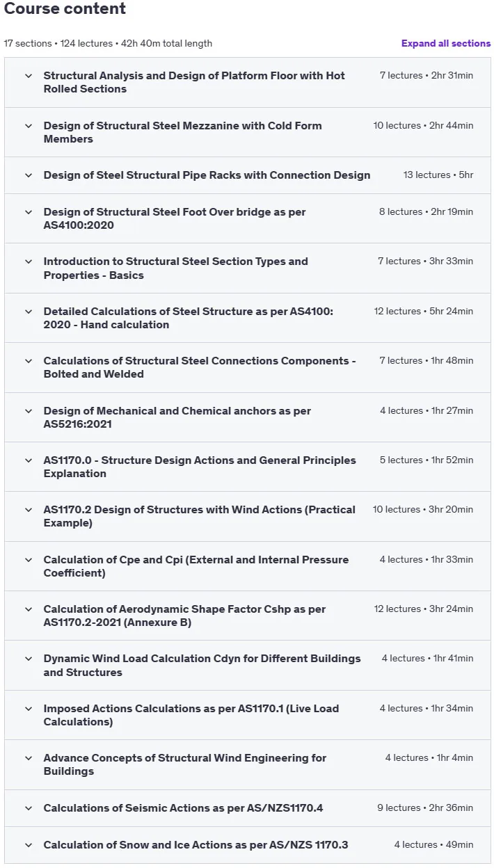
Task: Expand chevron next to Foot Over bridge section
Action: (29, 212)
